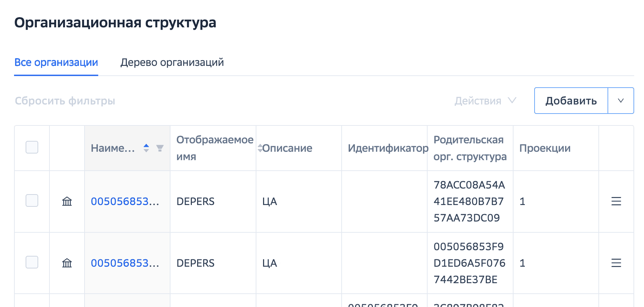Click the building icon in the second row
Viewport: 644px width, 307px height.
[x=67, y=263]
